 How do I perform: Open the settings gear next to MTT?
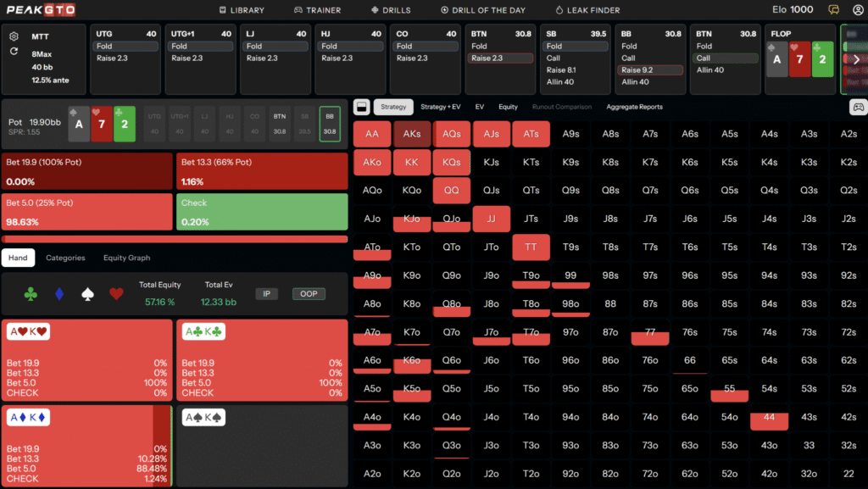pyautogui.click(x=14, y=36)
